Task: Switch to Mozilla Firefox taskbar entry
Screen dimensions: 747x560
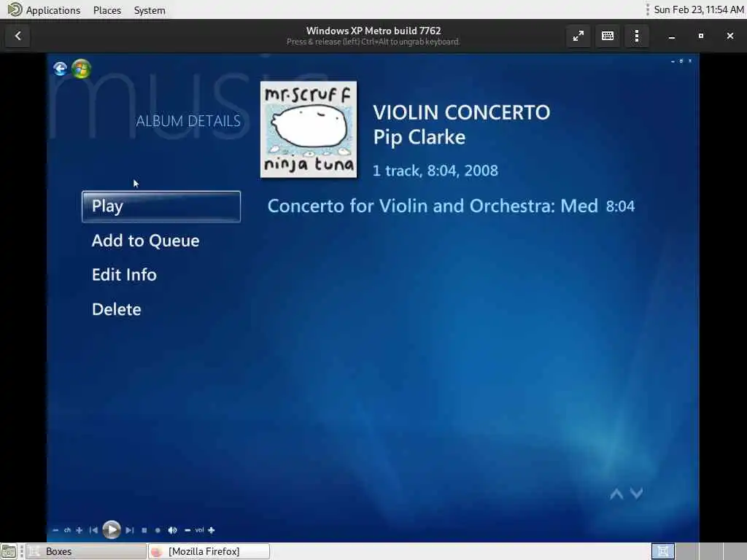Action: click(x=209, y=551)
